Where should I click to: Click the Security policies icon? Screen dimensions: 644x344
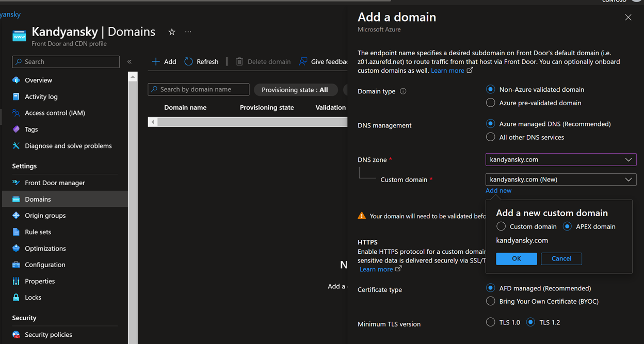tap(16, 335)
